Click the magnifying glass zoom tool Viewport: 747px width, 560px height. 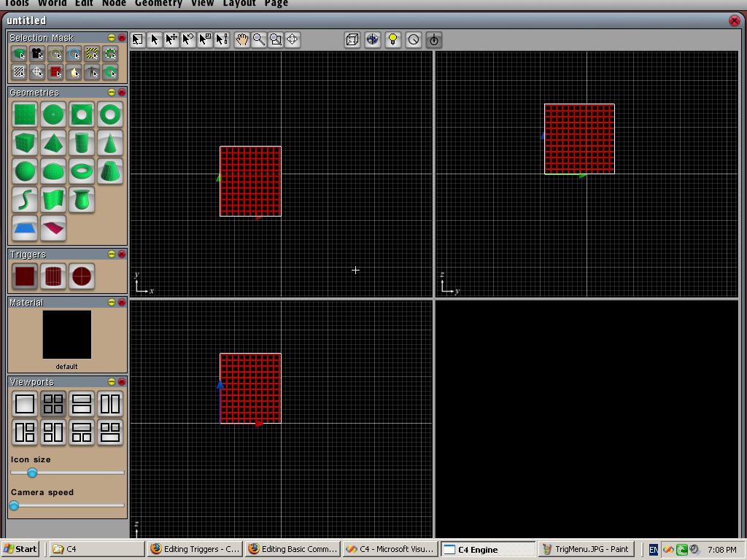click(x=258, y=39)
